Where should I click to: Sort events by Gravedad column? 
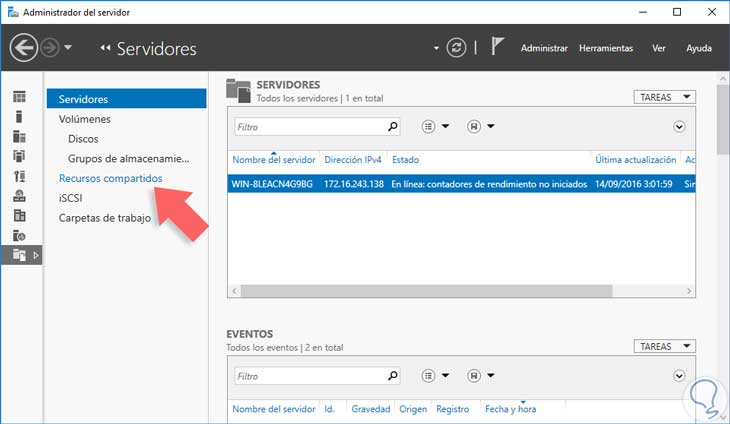(x=371, y=409)
